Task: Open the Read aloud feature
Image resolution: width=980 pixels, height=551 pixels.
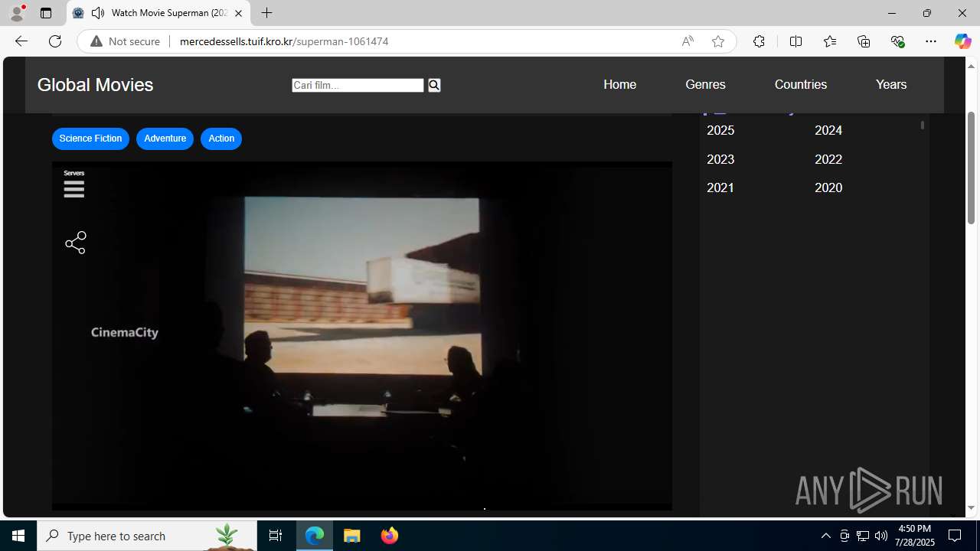Action: point(688,41)
